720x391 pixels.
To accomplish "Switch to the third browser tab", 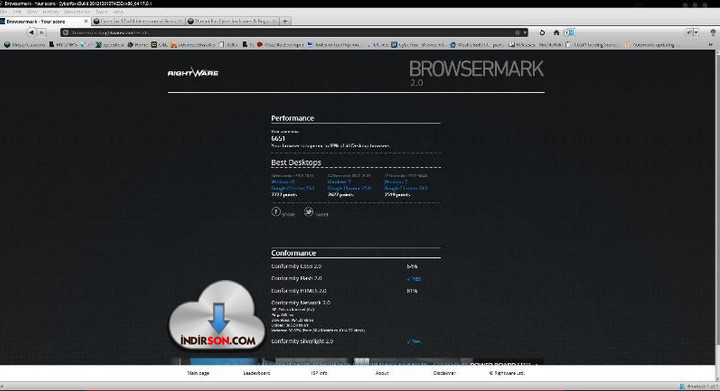I will [x=233, y=21].
